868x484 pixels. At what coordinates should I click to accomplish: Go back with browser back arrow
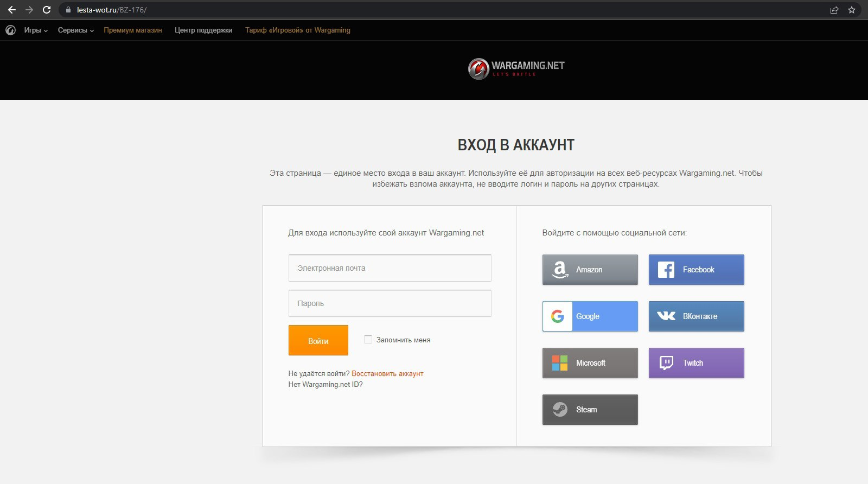(x=12, y=10)
